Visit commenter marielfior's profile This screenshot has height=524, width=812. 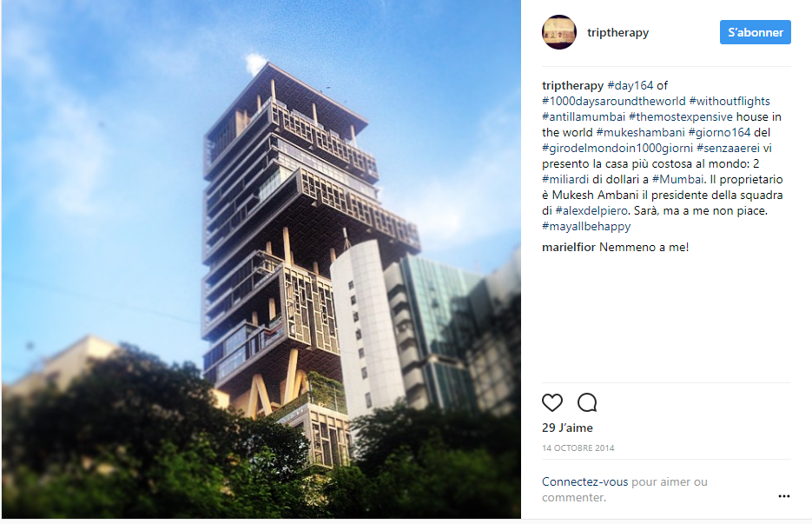(x=569, y=248)
